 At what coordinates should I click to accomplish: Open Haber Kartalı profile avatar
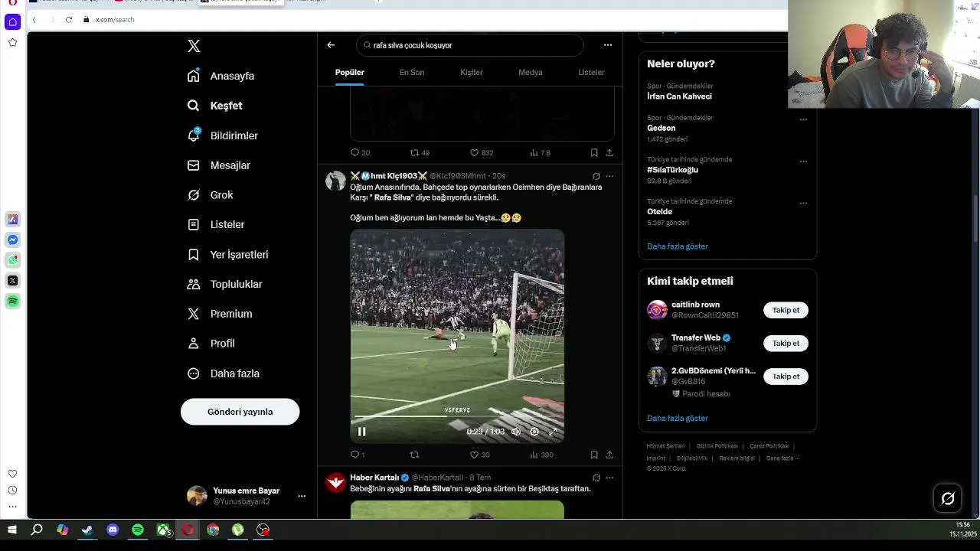pyautogui.click(x=335, y=482)
